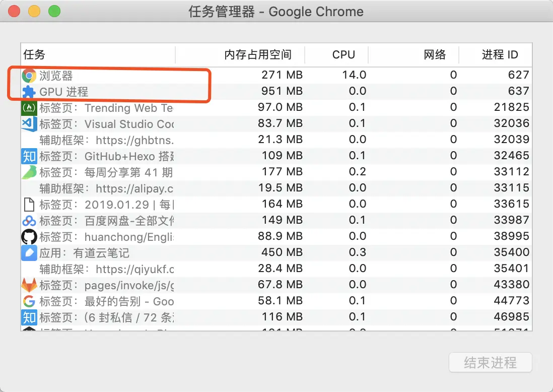Click the GitLab fox icon for pages/invoke tab

pos(29,285)
